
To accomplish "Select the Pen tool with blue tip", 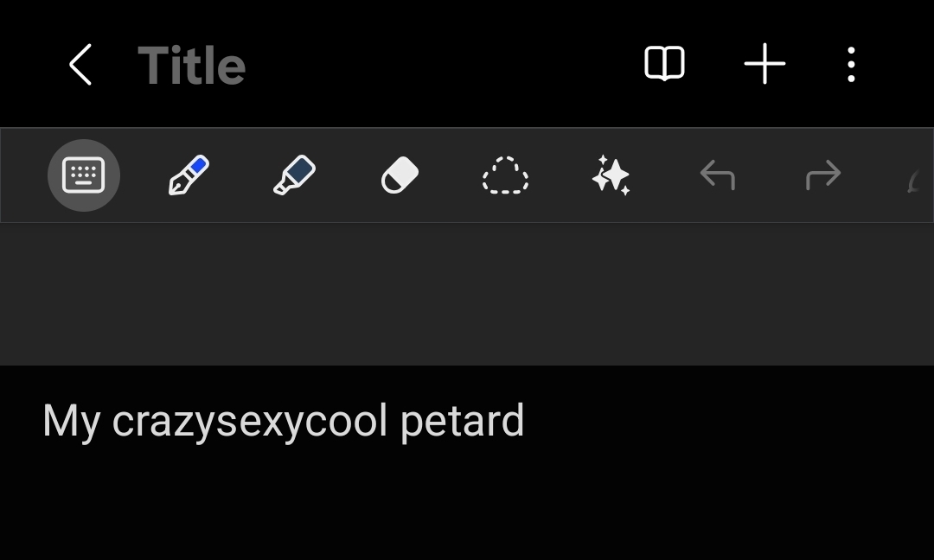I will 189,175.
